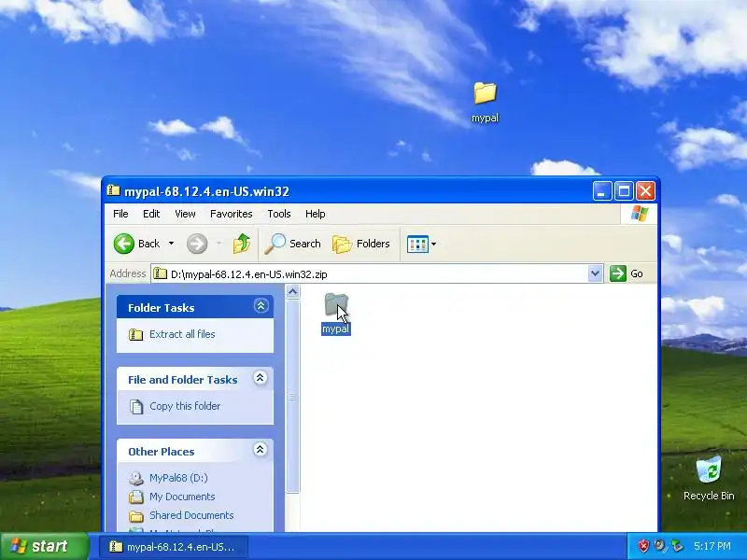Click the MyPal68 drive icon

135,478
